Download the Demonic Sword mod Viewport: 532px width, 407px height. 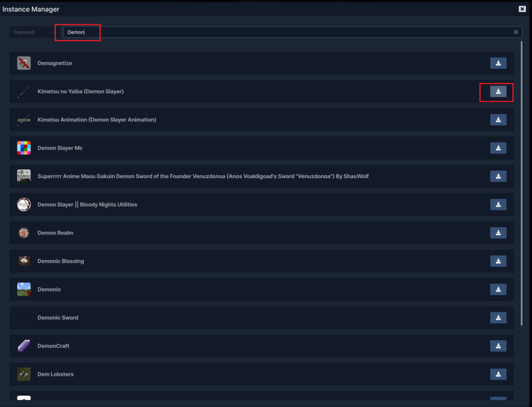498,317
